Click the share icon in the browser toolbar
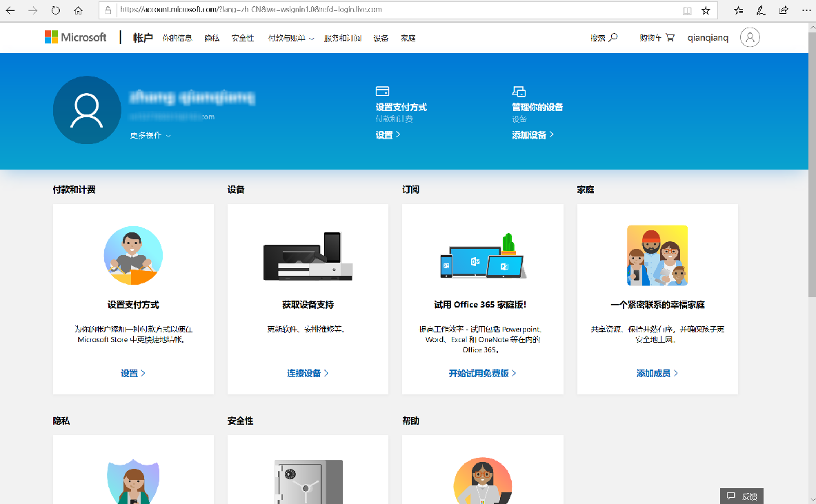The image size is (816, 504). pos(783,10)
